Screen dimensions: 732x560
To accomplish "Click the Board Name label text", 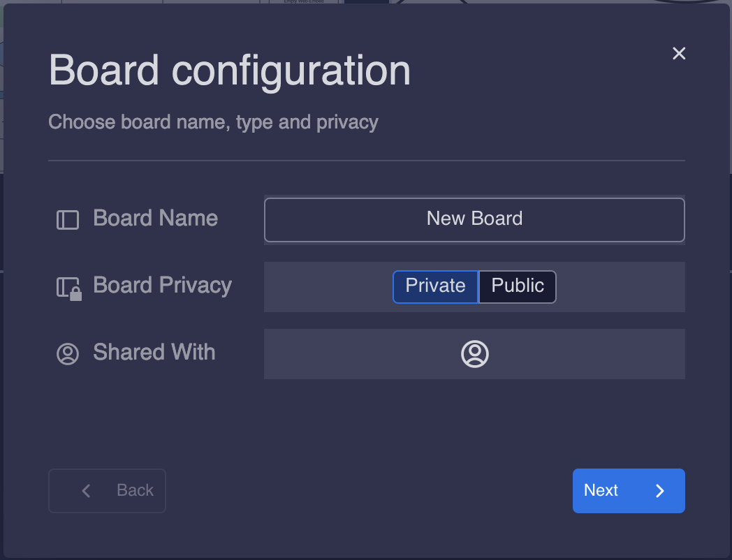I will coord(156,219).
